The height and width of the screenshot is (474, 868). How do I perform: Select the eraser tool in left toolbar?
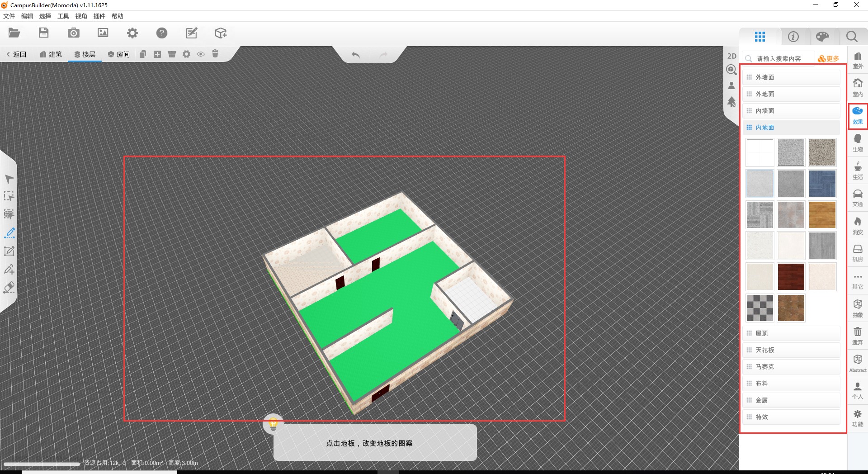[x=9, y=288]
